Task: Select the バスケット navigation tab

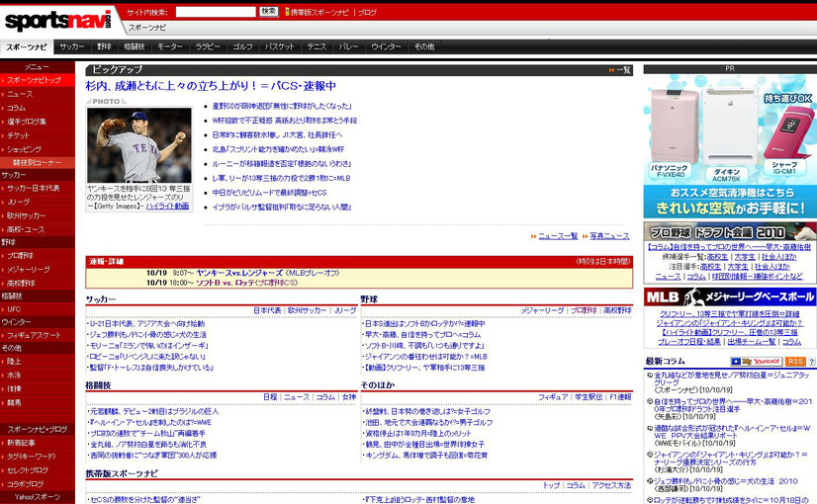Action: pos(280,46)
